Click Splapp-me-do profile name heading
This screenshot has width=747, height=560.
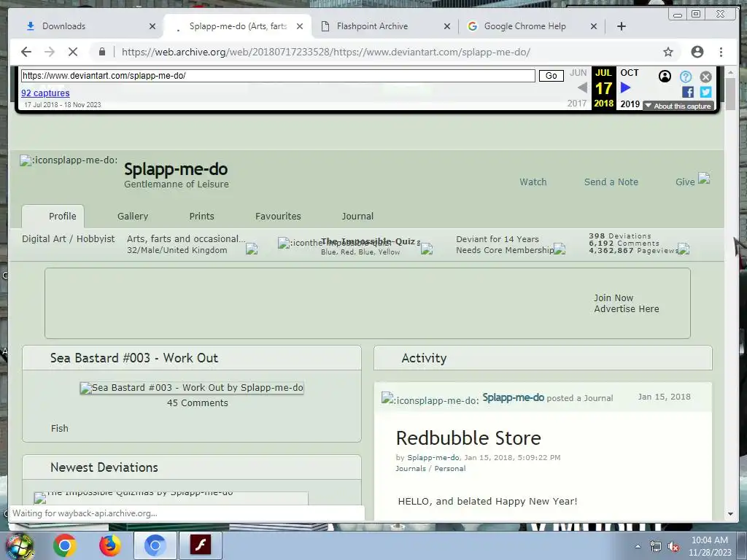[176, 169]
